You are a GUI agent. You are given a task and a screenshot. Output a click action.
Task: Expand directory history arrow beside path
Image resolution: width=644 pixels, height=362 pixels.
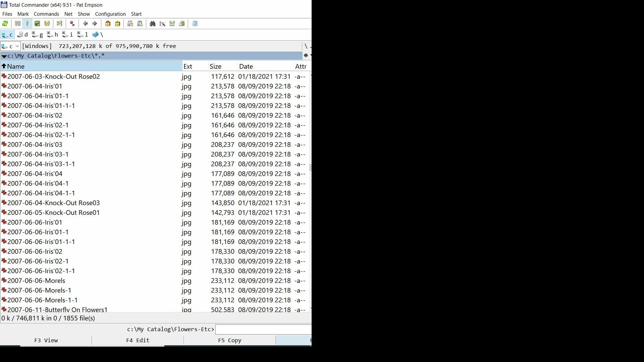4,56
